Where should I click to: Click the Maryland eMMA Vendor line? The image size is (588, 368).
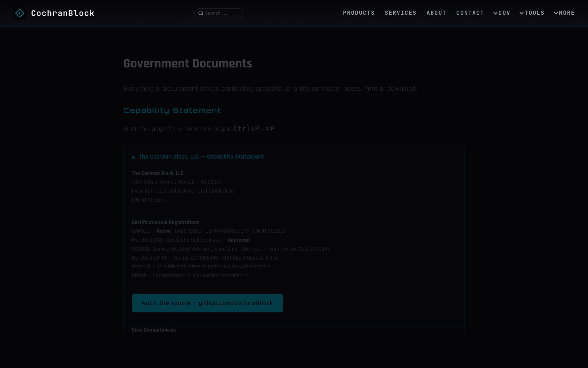(205, 258)
